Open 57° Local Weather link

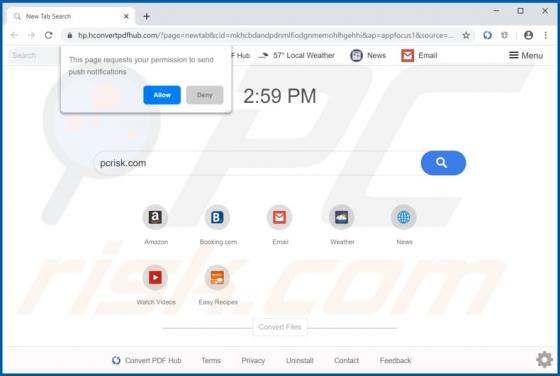[x=296, y=55]
